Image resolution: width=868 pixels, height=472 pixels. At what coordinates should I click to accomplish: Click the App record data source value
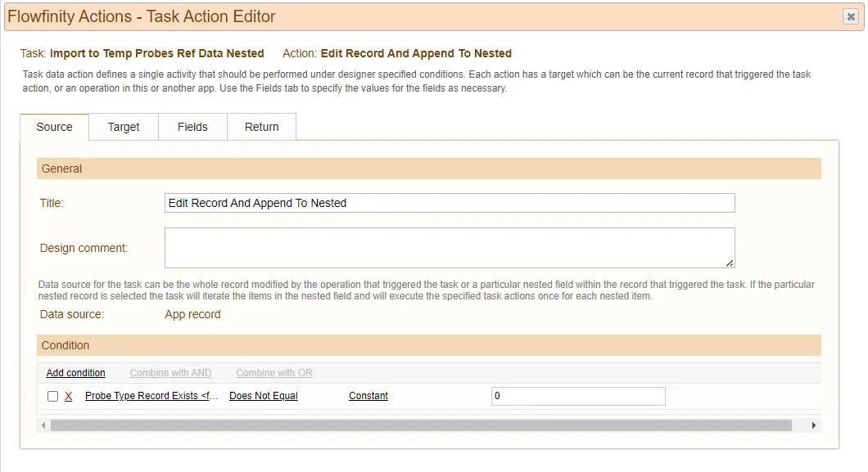pos(192,314)
